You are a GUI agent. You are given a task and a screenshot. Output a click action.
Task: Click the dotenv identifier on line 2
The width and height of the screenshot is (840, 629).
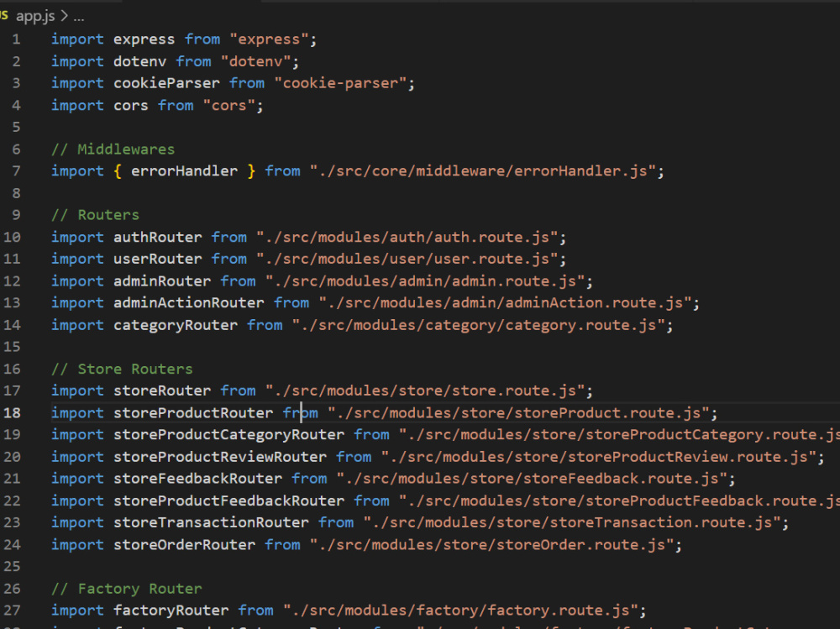139,61
